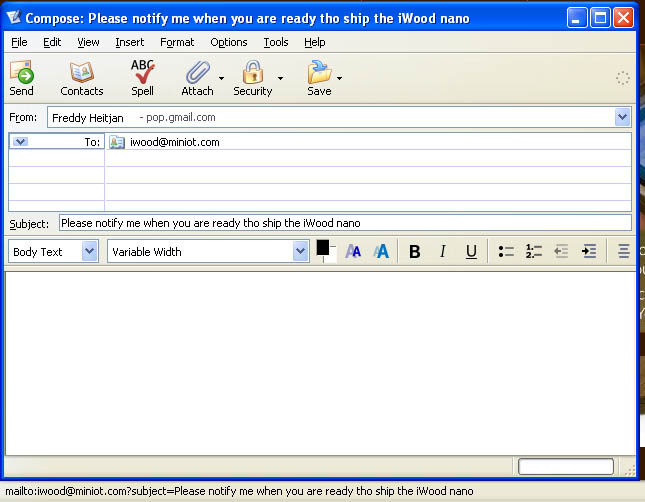Click the outdent (decrease indent) icon

[x=561, y=251]
